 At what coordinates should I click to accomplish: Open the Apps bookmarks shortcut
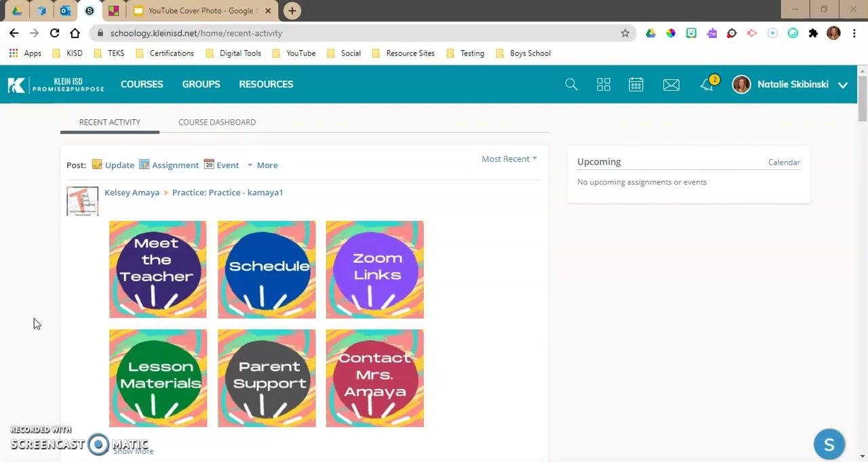(25, 53)
